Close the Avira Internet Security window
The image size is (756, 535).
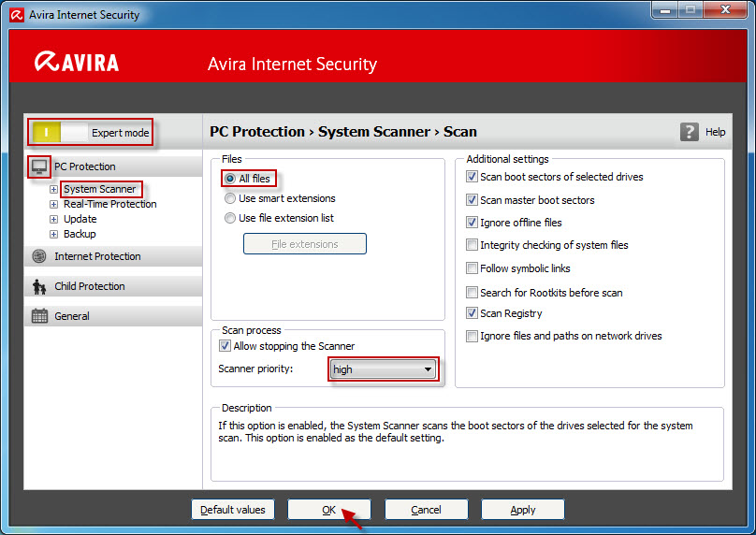[x=725, y=9]
